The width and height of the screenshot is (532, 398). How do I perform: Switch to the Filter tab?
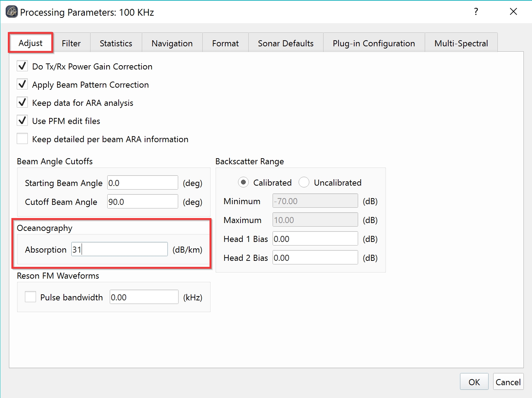pyautogui.click(x=71, y=43)
